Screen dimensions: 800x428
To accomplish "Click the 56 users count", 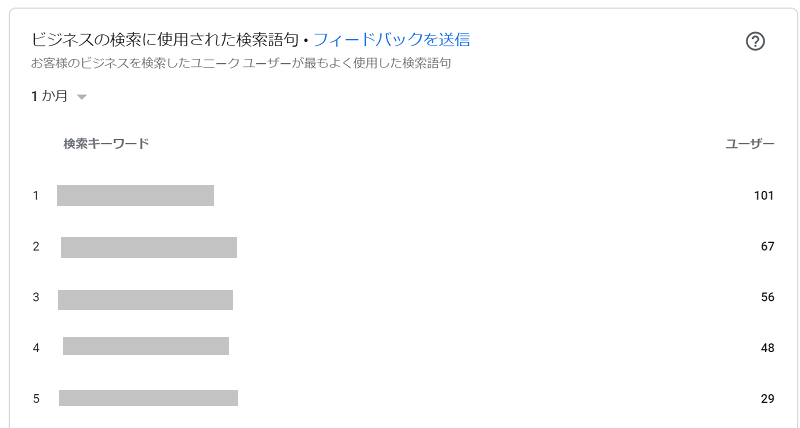I will [x=767, y=297].
